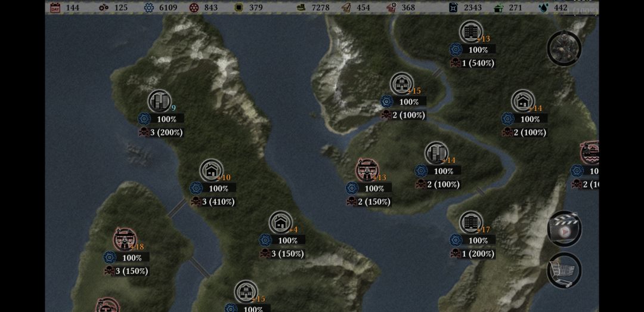Click the red wheel resource icon
This screenshot has height=312, width=644.
click(x=194, y=7)
